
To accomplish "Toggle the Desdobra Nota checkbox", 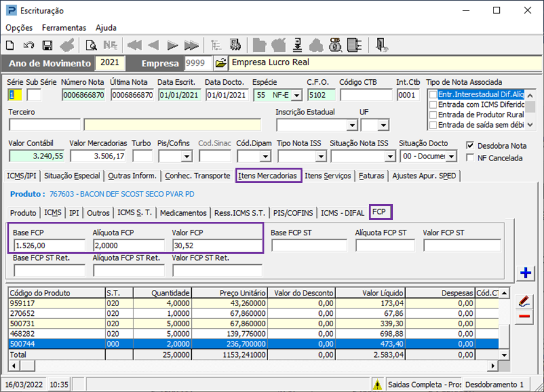I will (x=471, y=146).
